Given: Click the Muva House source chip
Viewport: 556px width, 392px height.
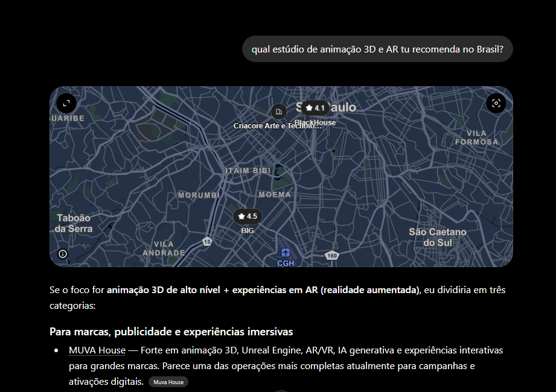Looking at the screenshot, I should (x=168, y=382).
